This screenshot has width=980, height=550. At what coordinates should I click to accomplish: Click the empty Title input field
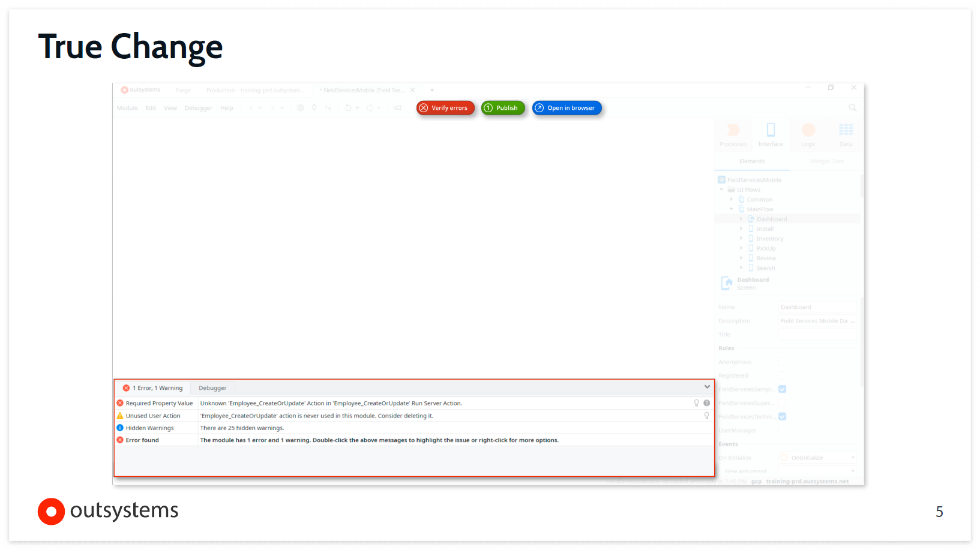[x=817, y=335]
